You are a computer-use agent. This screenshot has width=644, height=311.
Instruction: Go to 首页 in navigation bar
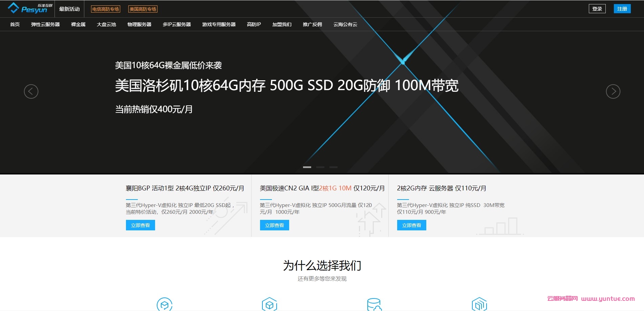point(15,24)
